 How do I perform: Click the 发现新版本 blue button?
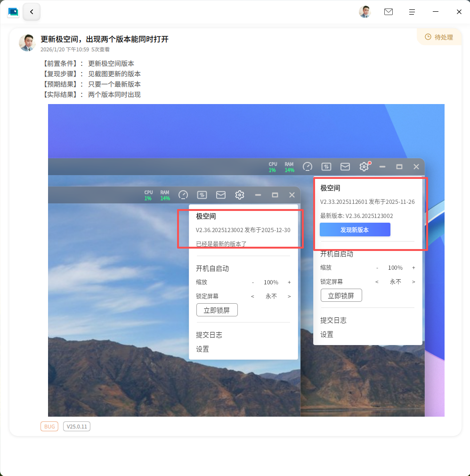[355, 229]
